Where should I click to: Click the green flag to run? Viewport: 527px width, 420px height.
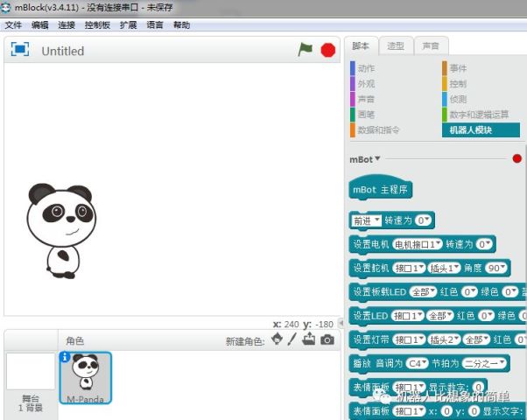(x=306, y=50)
